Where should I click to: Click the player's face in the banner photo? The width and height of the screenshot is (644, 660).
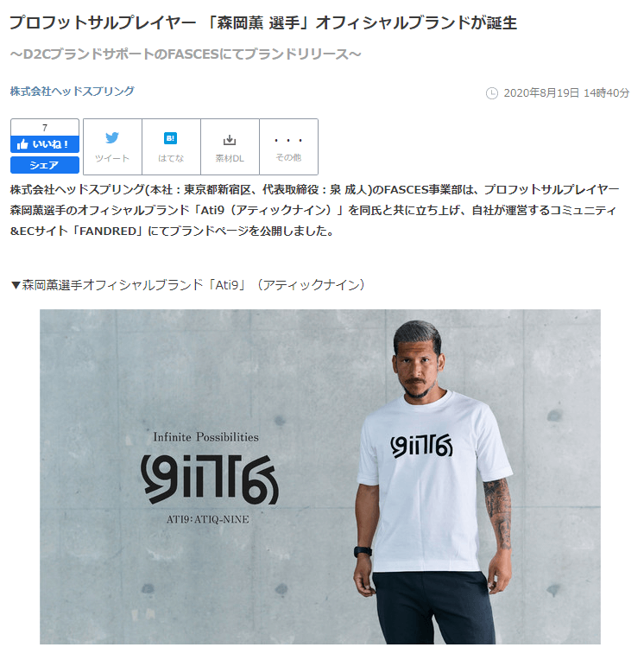[x=417, y=367]
